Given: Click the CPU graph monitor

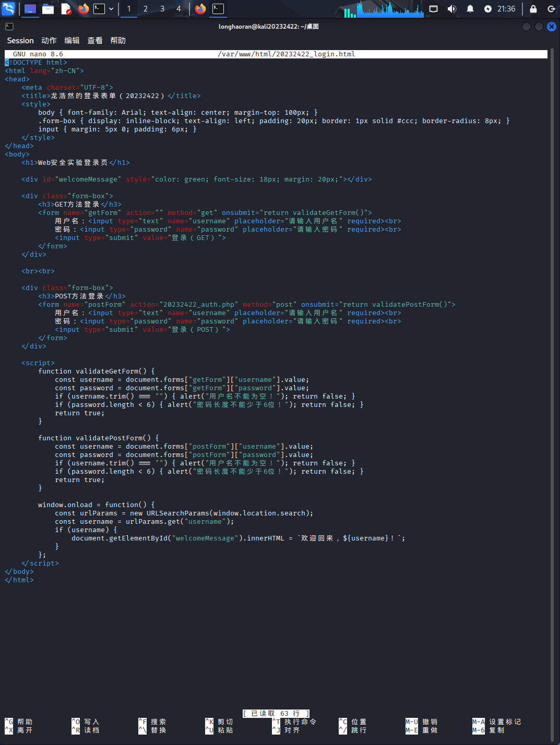Looking at the screenshot, I should click(390, 9).
